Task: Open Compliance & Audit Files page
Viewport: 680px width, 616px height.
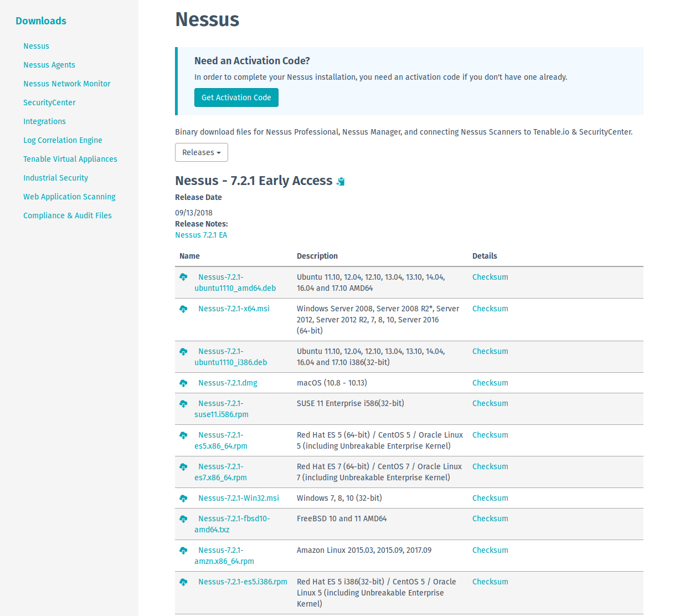Action: click(x=68, y=215)
